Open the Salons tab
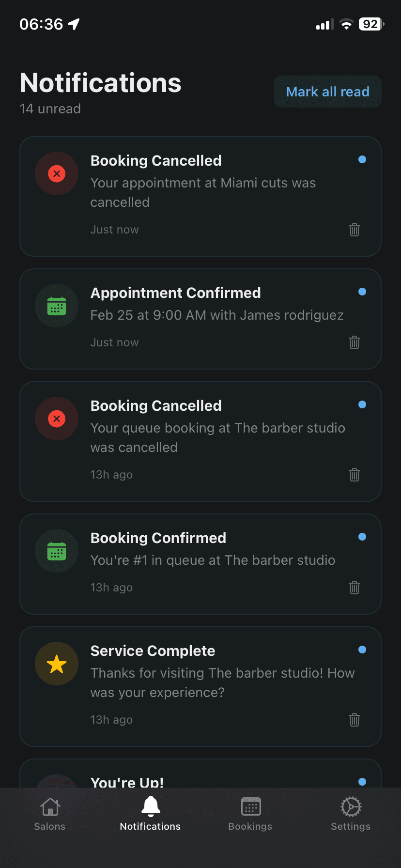401x868 pixels. point(50,814)
